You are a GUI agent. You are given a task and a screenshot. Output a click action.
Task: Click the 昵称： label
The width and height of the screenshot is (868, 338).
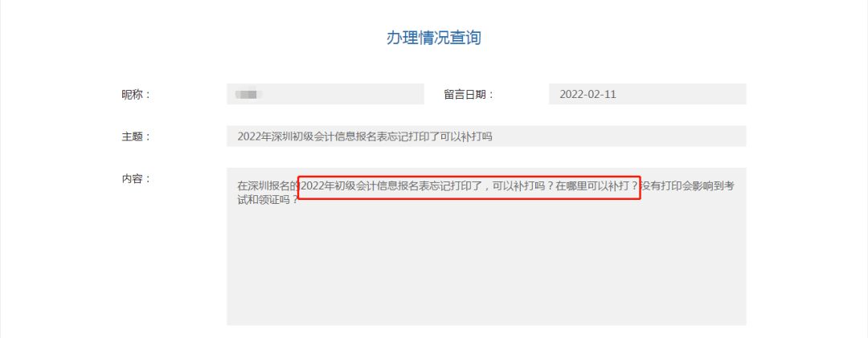(x=136, y=95)
